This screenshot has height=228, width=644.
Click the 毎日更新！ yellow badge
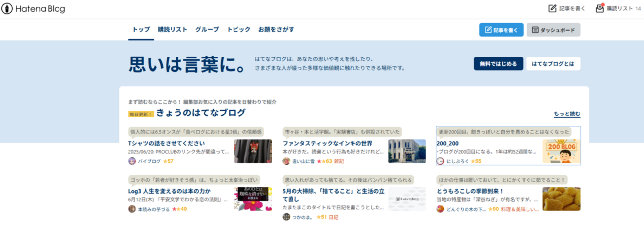pyautogui.click(x=141, y=114)
